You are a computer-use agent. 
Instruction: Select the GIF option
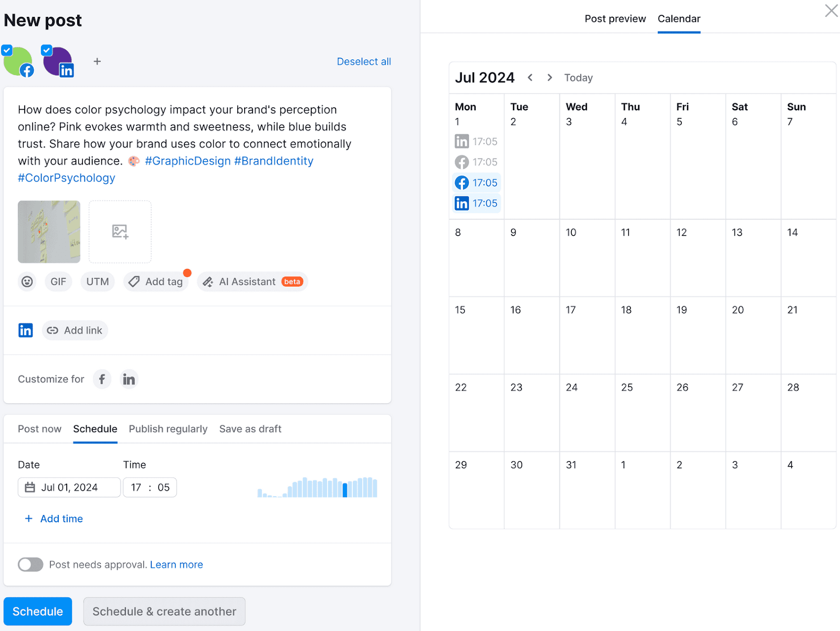tap(58, 281)
